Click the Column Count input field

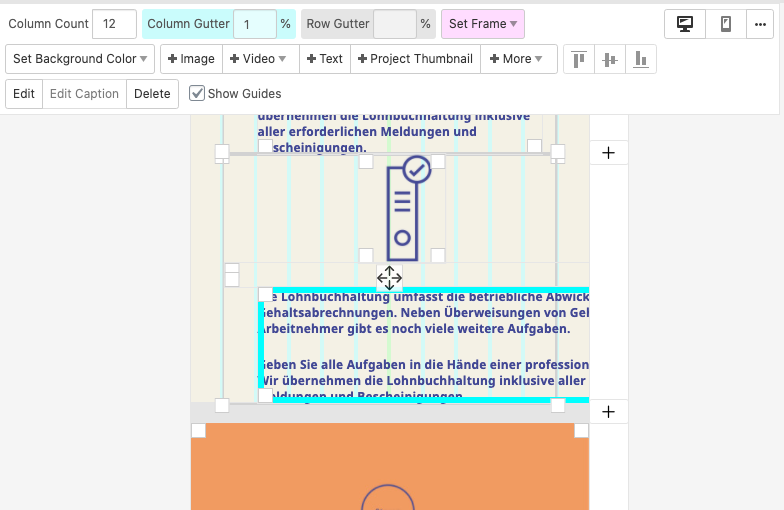[114, 24]
